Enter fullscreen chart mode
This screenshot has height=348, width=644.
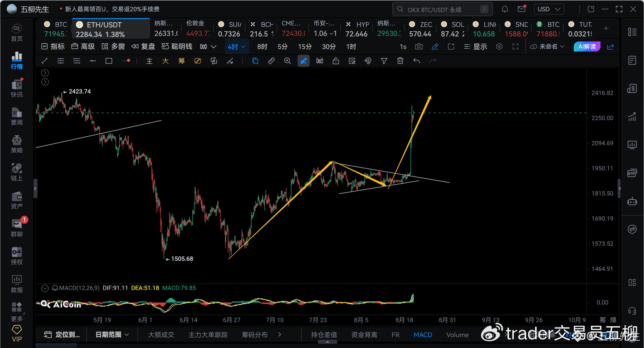pos(516,46)
